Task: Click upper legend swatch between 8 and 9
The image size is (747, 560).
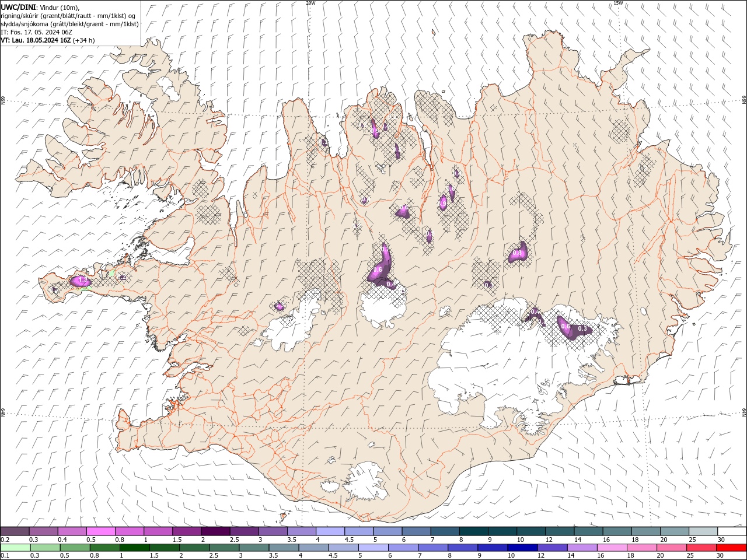Action: pos(473,531)
